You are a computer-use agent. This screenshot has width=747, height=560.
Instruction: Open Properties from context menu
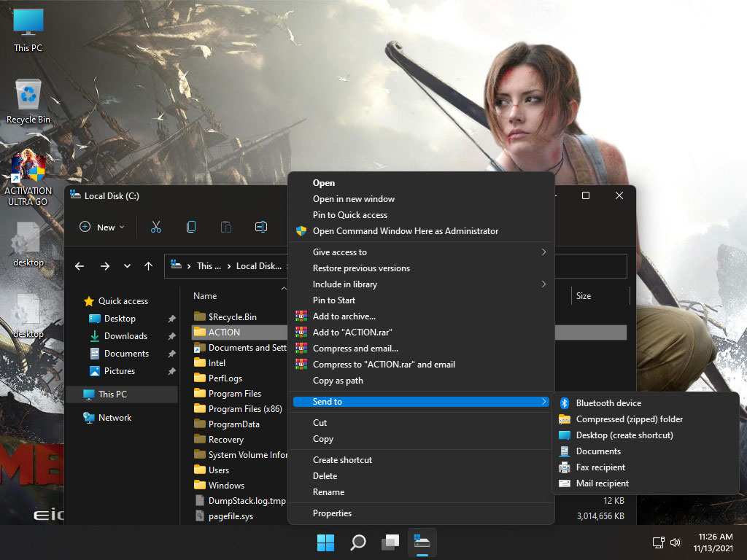tap(421, 513)
